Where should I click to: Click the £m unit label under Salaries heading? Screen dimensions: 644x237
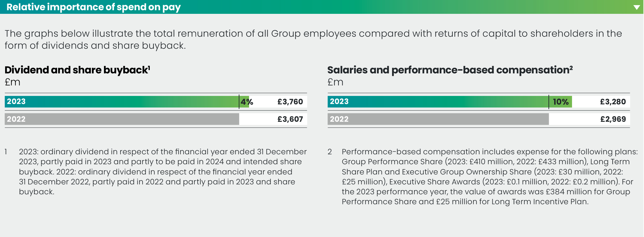(x=335, y=82)
